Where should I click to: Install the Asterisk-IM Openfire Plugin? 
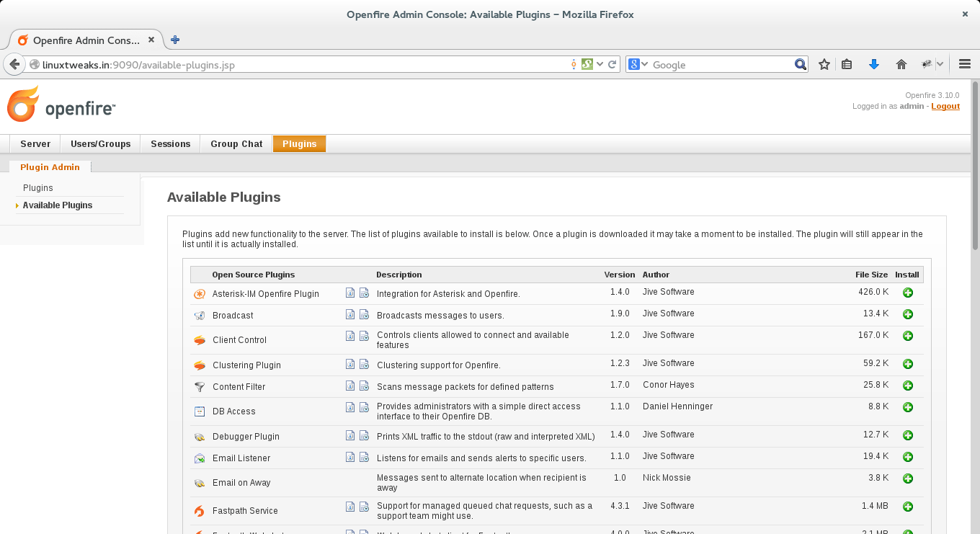[x=908, y=293]
